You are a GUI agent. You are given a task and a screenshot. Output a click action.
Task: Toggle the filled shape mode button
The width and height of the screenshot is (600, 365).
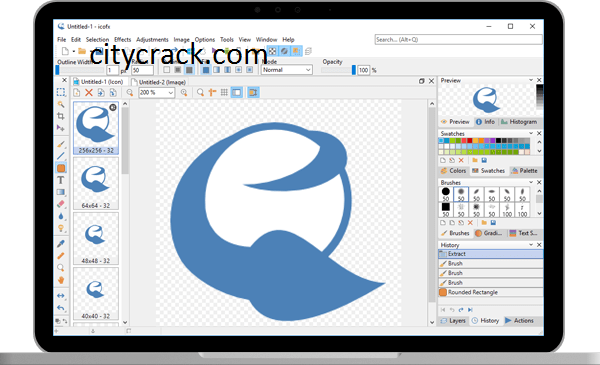coord(189,70)
